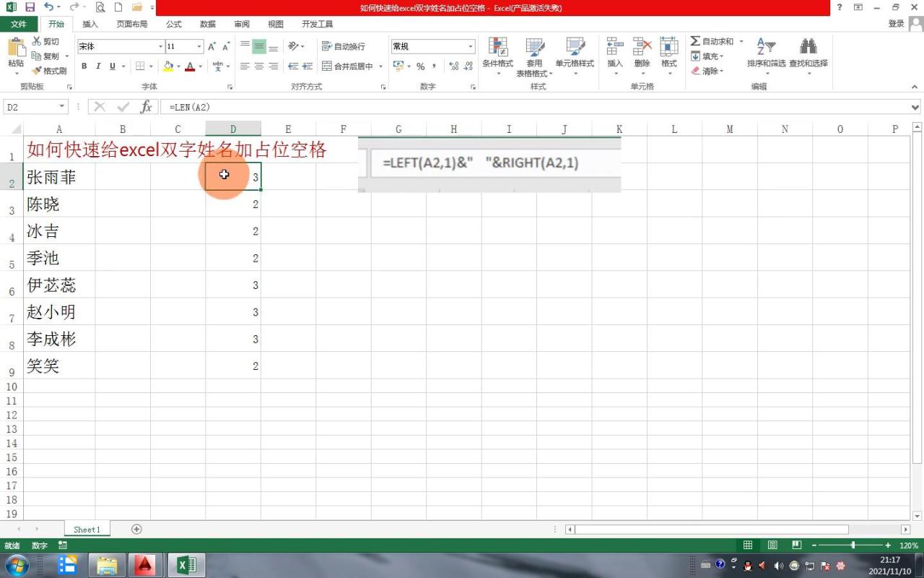This screenshot has height=578, width=924.
Task: Expand the borders dropdown arrow
Action: pyautogui.click(x=150, y=66)
